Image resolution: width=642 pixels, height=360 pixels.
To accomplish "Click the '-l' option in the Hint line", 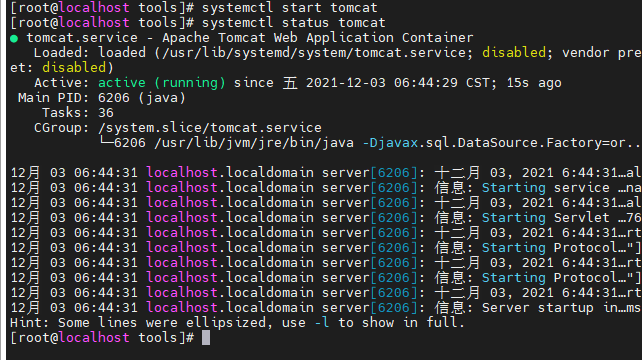I will [322, 323].
